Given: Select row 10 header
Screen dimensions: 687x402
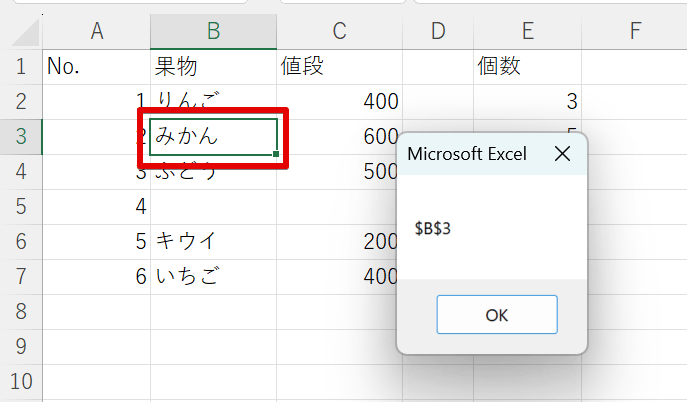Looking at the screenshot, I should [21, 382].
